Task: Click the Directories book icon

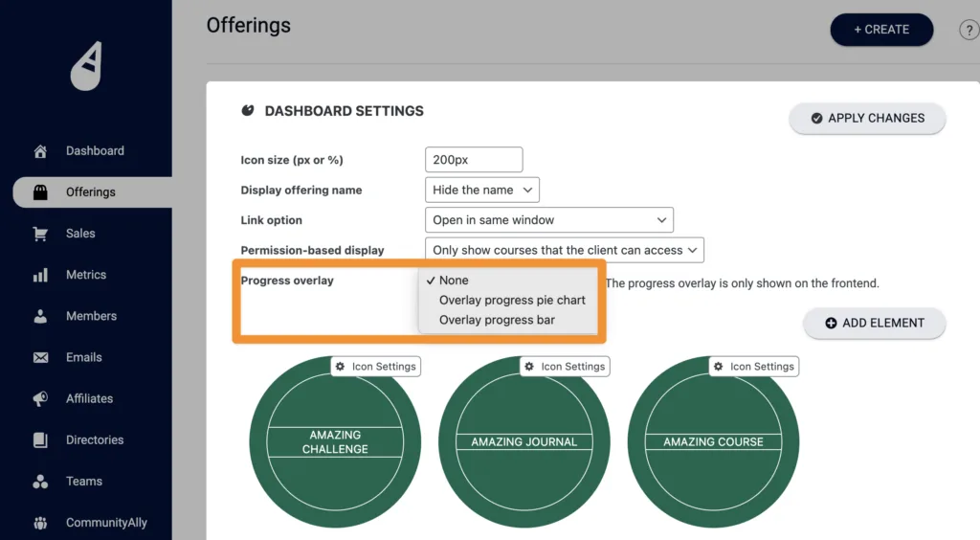Action: pyautogui.click(x=40, y=440)
